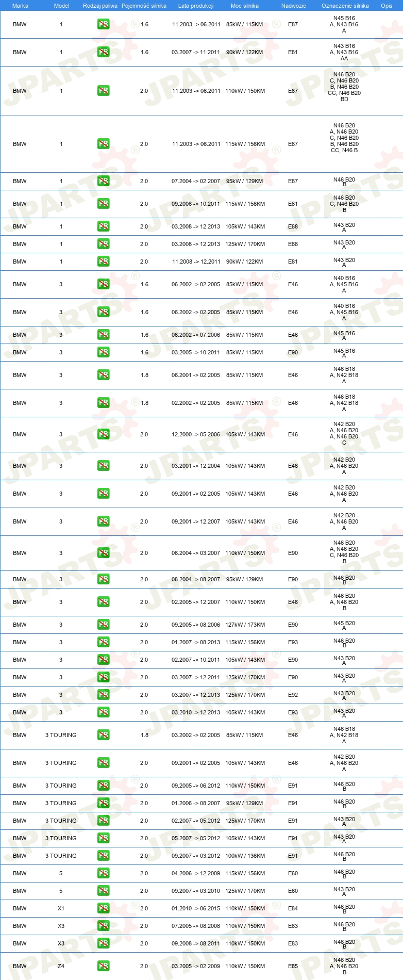403x980 pixels.
Task: Click fuel icon in the 12.2000 -> 05.2006 row
Action: point(103,434)
